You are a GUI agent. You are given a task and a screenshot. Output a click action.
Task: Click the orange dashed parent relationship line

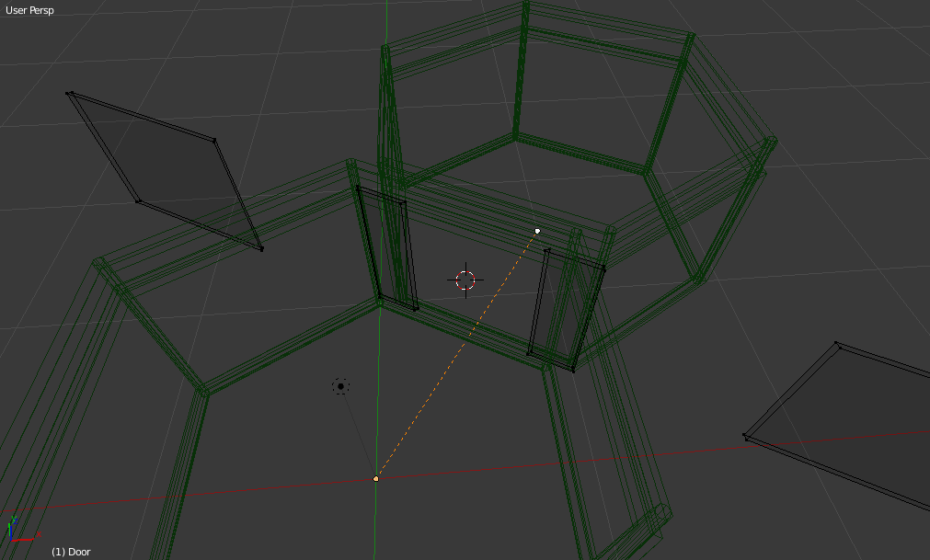tap(457, 354)
